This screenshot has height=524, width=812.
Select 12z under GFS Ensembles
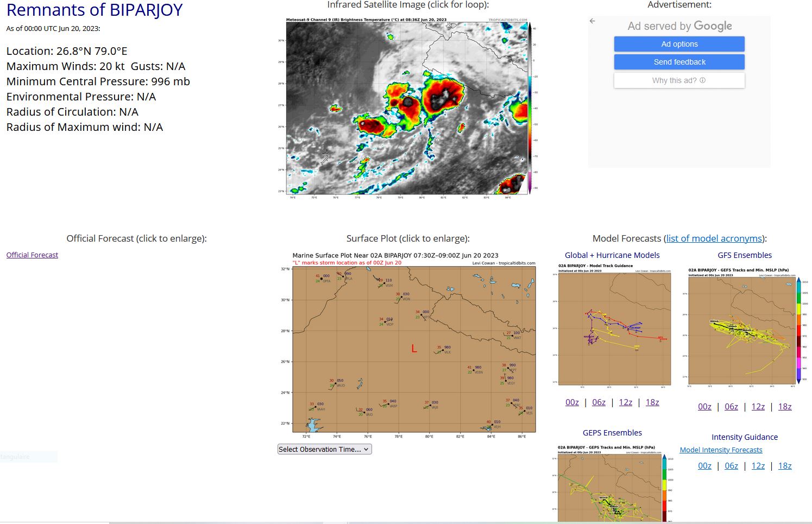(x=758, y=407)
